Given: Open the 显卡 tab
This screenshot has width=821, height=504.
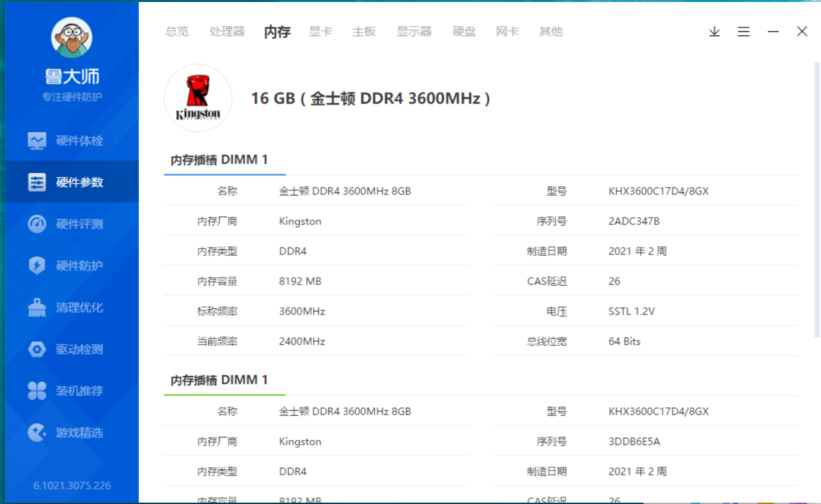Looking at the screenshot, I should 320,31.
